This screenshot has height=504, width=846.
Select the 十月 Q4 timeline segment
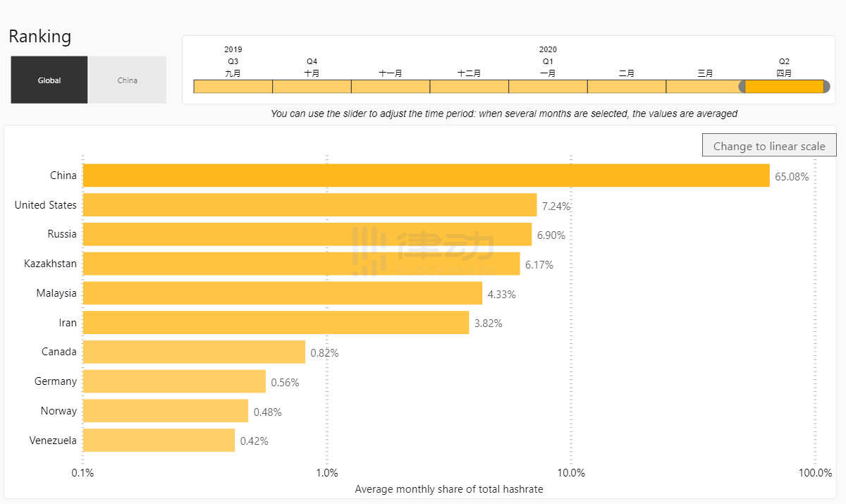[x=312, y=87]
